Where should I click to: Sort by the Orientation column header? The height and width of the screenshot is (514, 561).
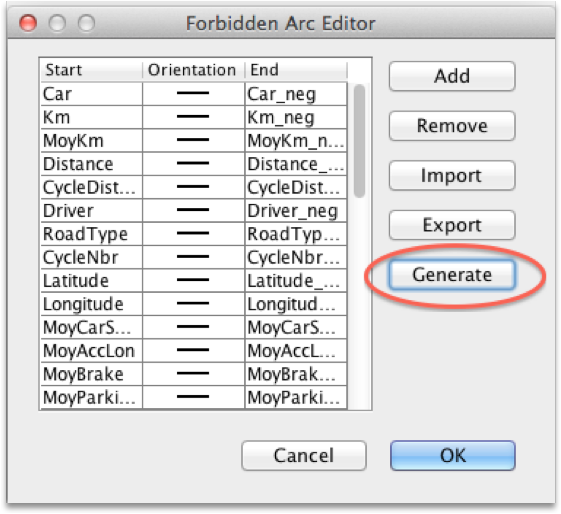(x=193, y=70)
